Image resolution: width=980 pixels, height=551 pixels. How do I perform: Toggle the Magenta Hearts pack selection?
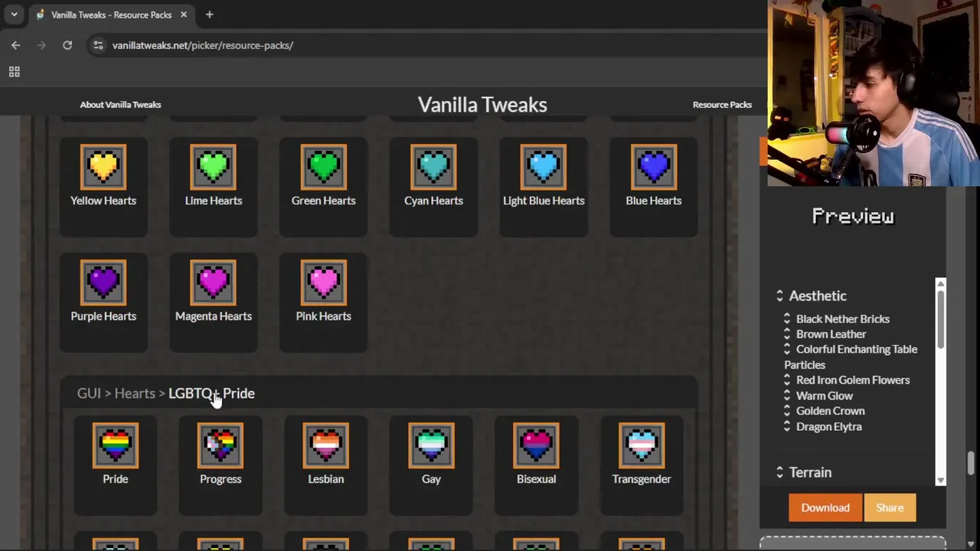214,302
